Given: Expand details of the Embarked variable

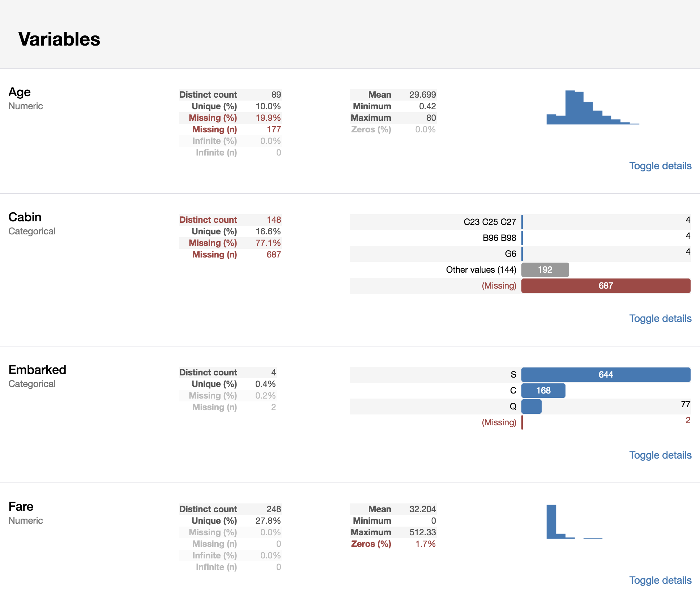Looking at the screenshot, I should (x=660, y=455).
